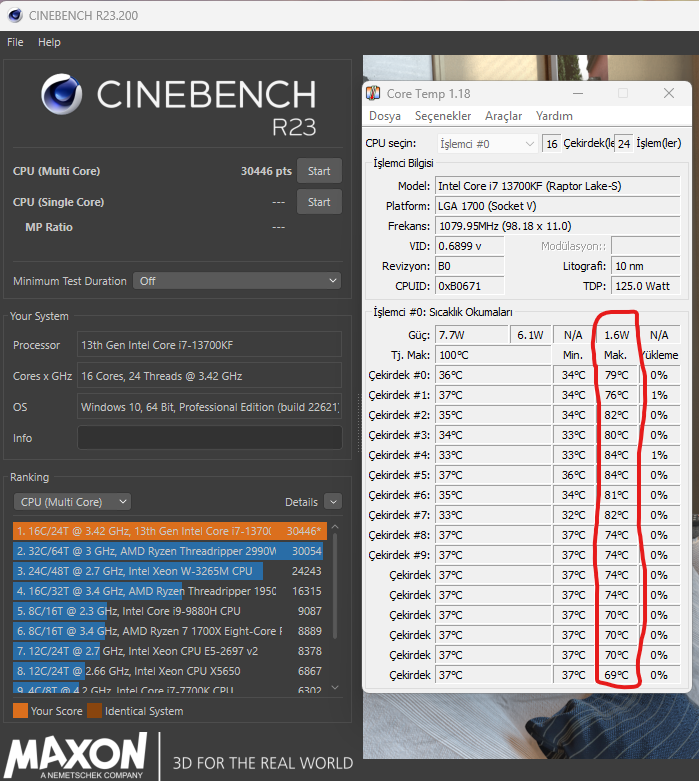Expand the ranking Details chevron

333,502
